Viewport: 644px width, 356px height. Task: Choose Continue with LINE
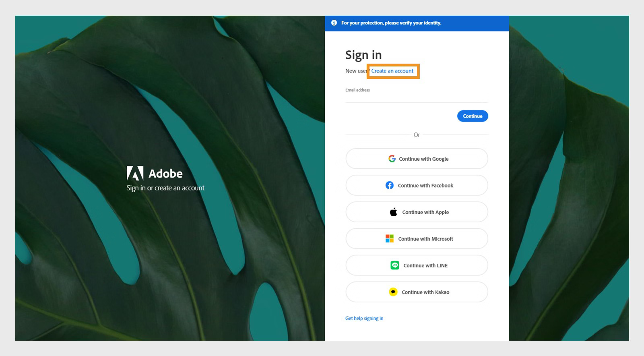click(x=417, y=265)
